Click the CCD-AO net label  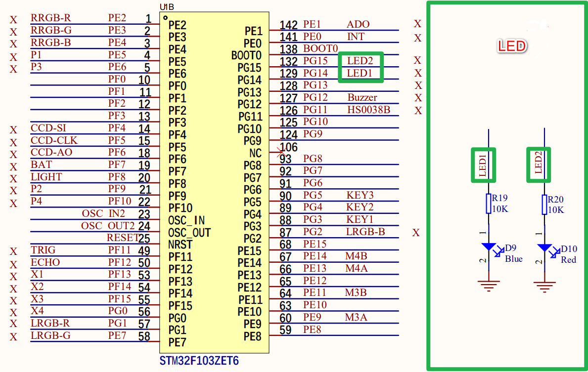coord(51,152)
